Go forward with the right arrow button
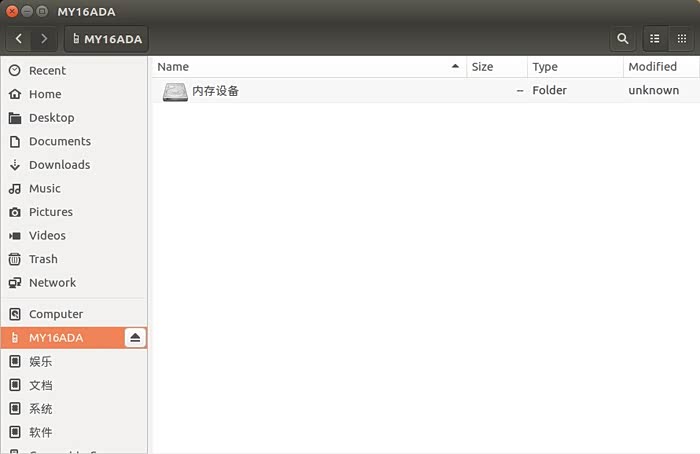 44,39
